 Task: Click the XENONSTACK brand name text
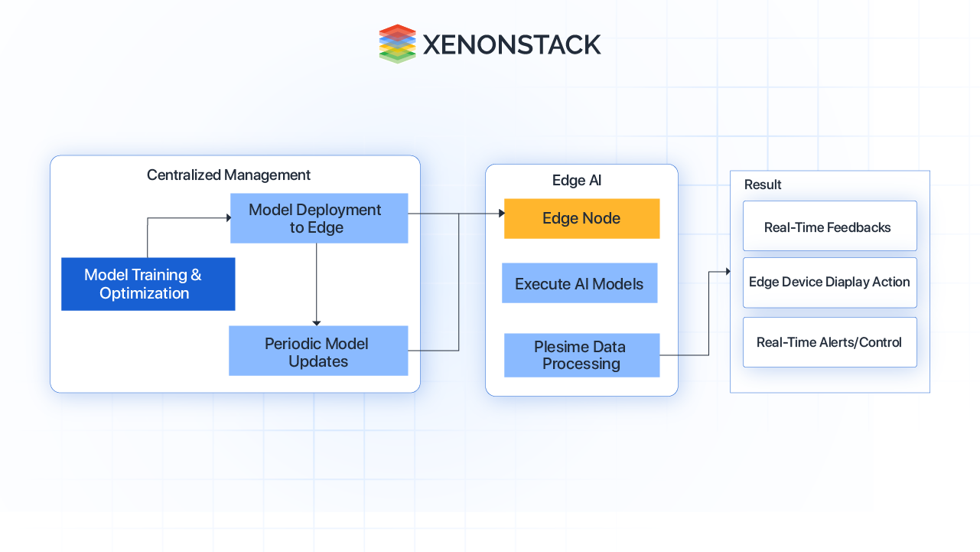tap(511, 44)
